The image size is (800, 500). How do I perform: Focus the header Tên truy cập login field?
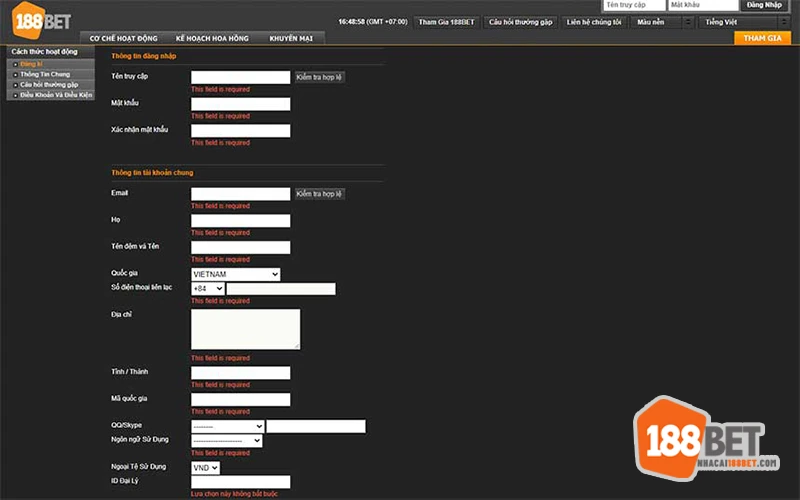[634, 5]
